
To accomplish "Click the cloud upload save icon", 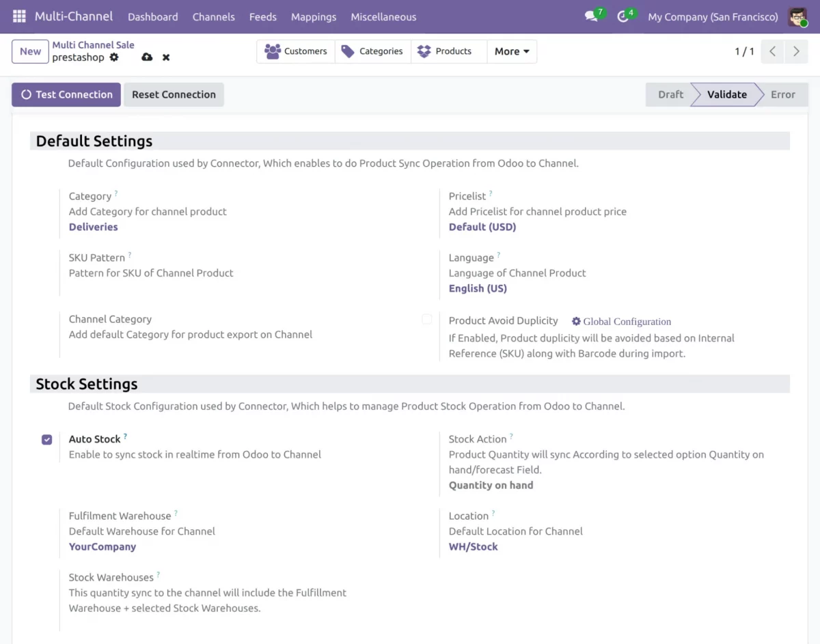I will click(147, 57).
